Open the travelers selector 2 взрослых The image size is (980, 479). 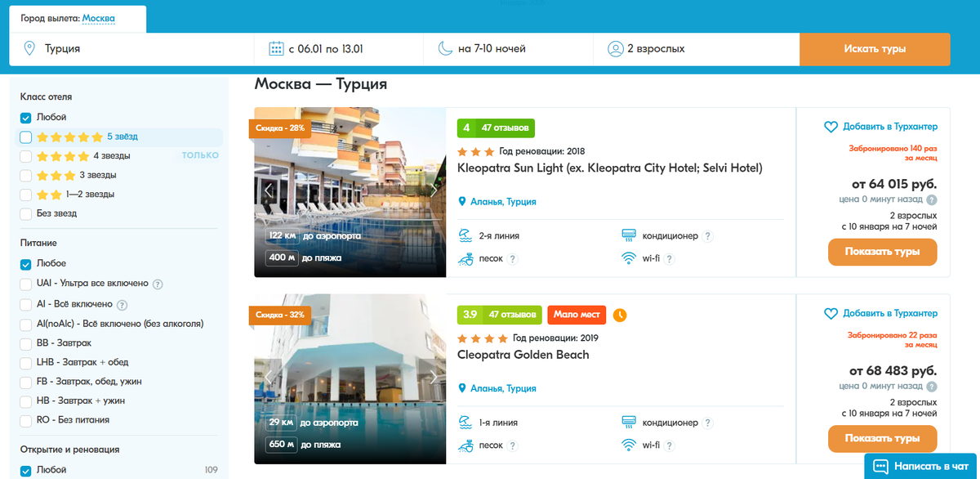(x=696, y=49)
